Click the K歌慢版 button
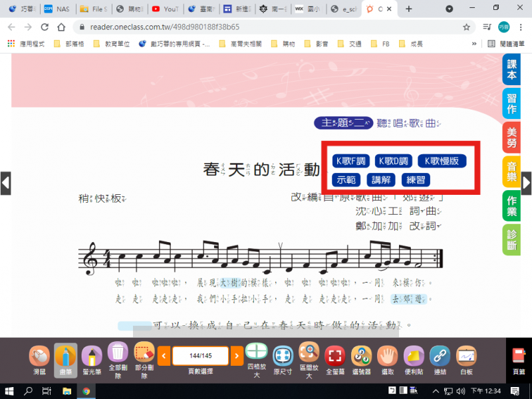This screenshot has width=532, height=399. (442, 161)
